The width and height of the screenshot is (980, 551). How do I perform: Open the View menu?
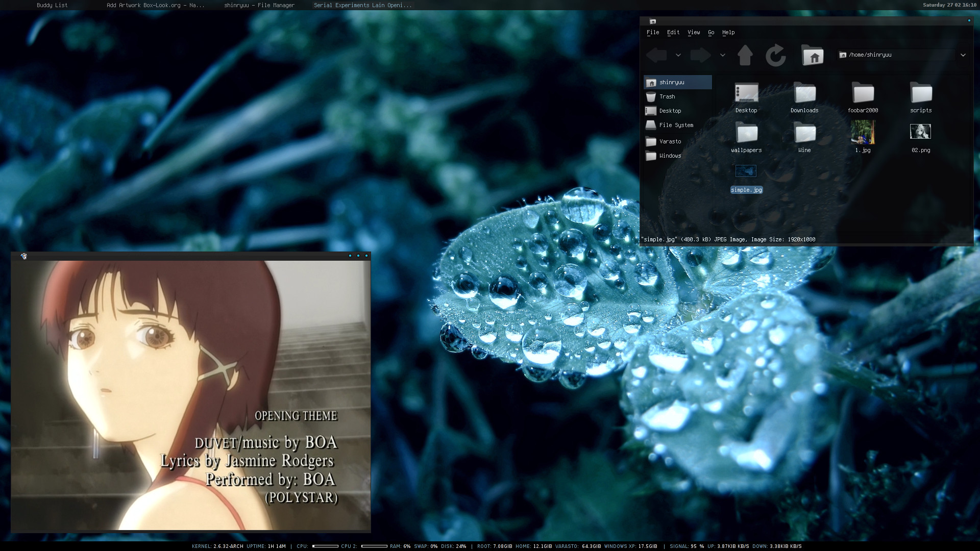[694, 33]
